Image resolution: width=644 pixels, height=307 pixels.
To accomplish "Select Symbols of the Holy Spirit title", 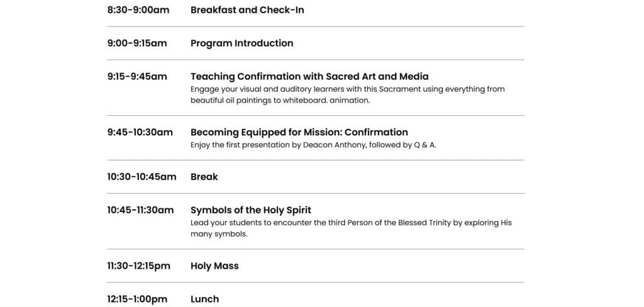I will tap(250, 210).
